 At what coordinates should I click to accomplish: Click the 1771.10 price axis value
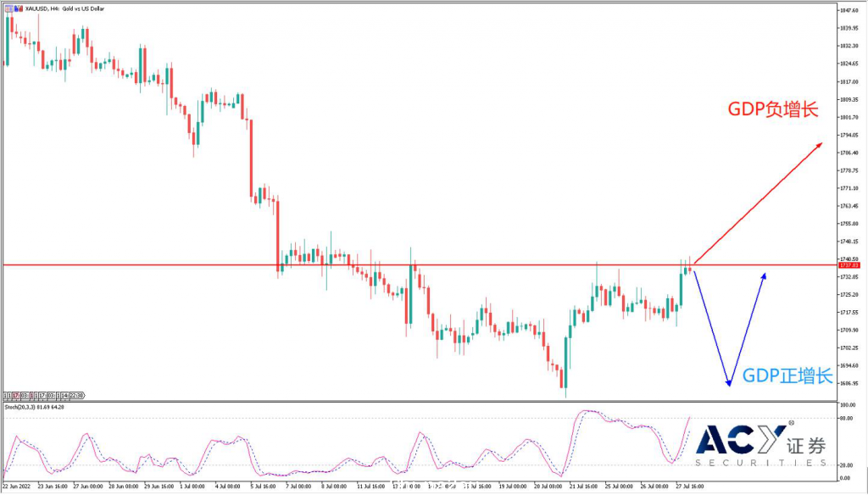click(849, 188)
